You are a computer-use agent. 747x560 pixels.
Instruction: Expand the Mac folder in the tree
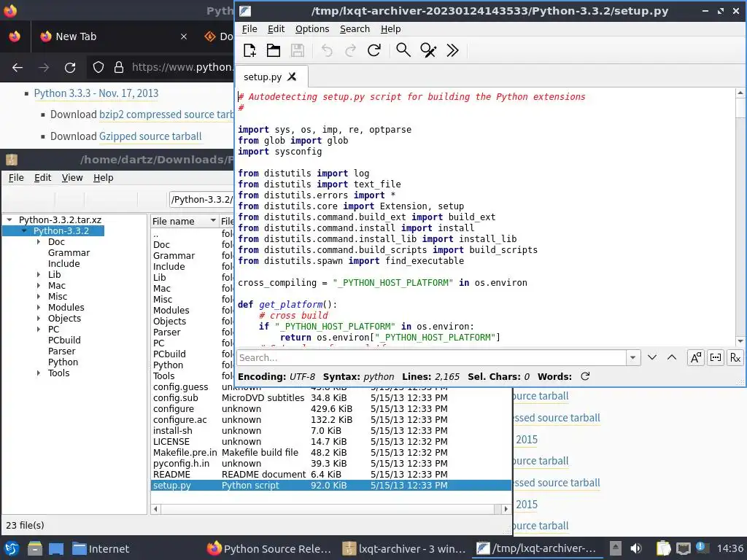[x=39, y=286]
